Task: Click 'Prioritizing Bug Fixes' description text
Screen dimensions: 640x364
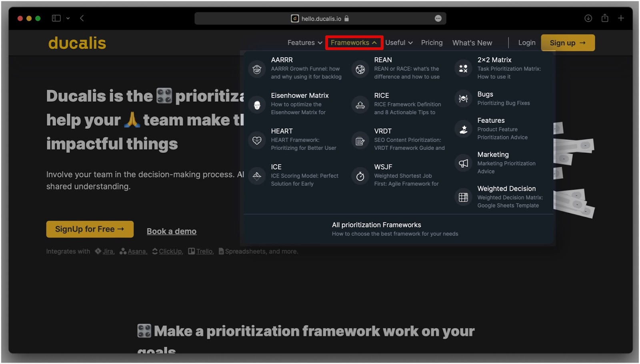Action: (503, 103)
